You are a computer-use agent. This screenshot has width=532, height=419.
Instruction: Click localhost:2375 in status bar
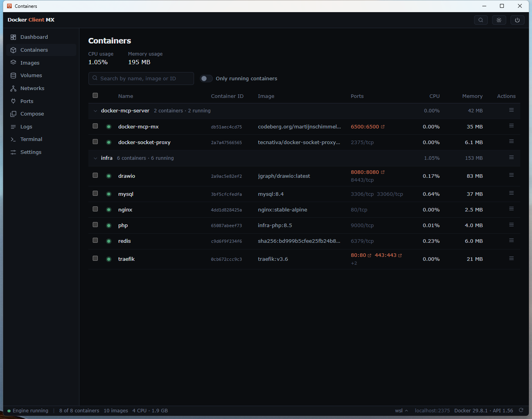point(432,411)
